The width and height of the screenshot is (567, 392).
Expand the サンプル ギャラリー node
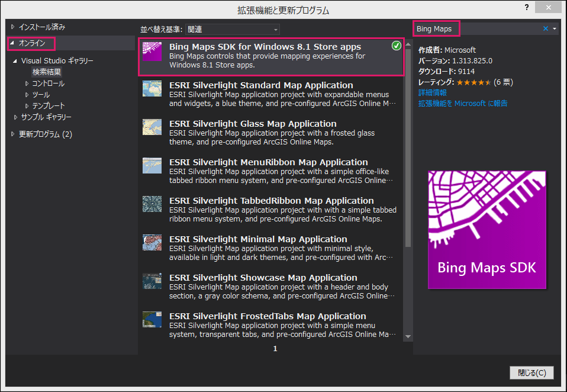[x=15, y=117]
